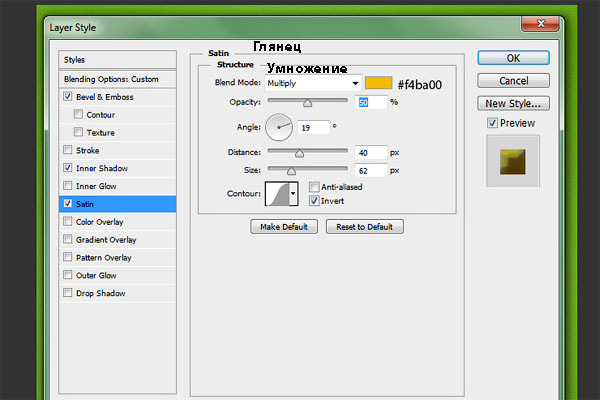This screenshot has width=600, height=400.
Task: Enable the Inner Glow checkbox
Action: (x=68, y=186)
